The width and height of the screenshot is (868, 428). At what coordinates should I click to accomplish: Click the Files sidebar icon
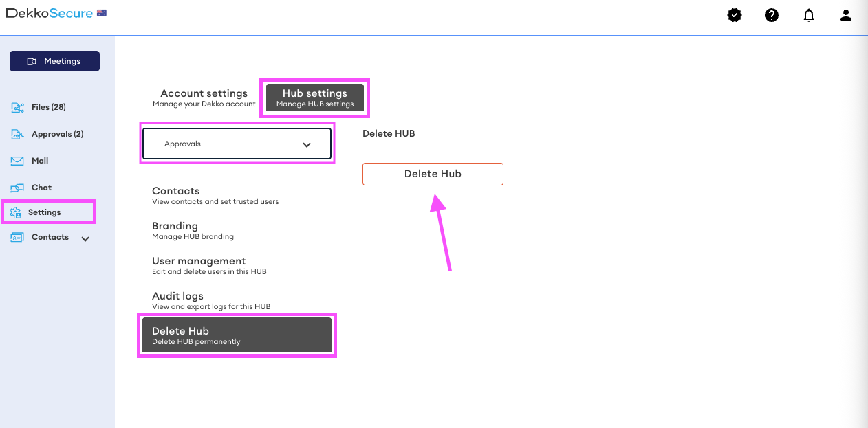(x=18, y=107)
